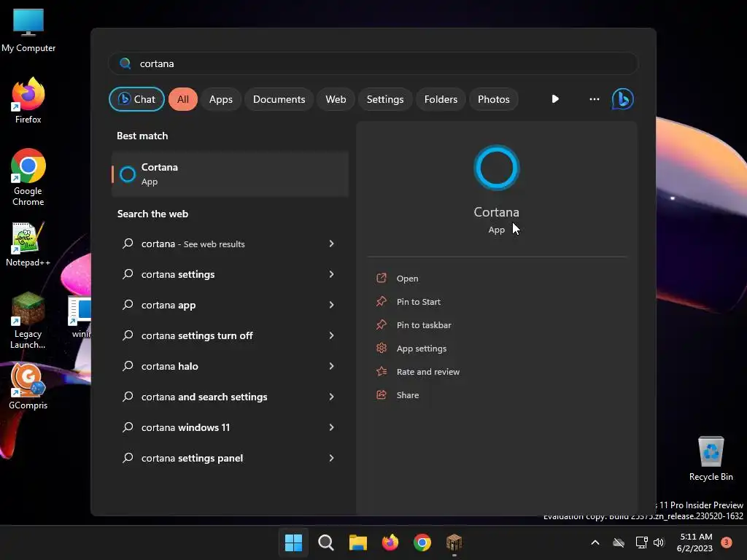747x560 pixels.
Task: Click the network tray icon
Action: [641, 542]
